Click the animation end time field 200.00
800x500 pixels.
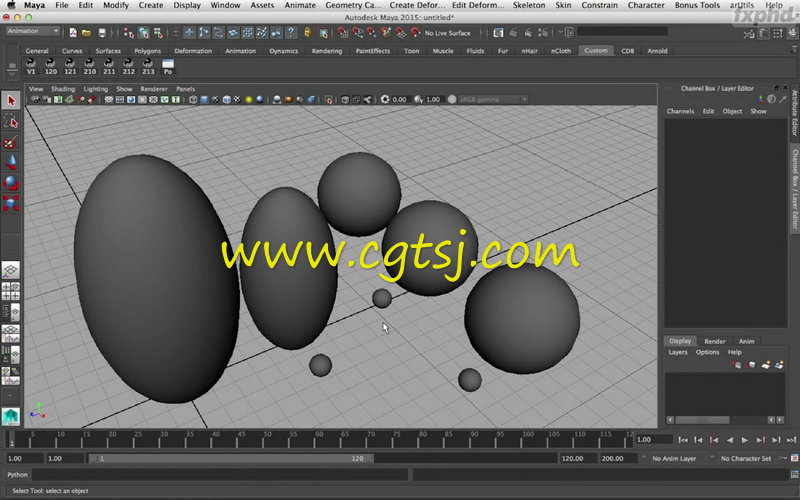point(618,459)
